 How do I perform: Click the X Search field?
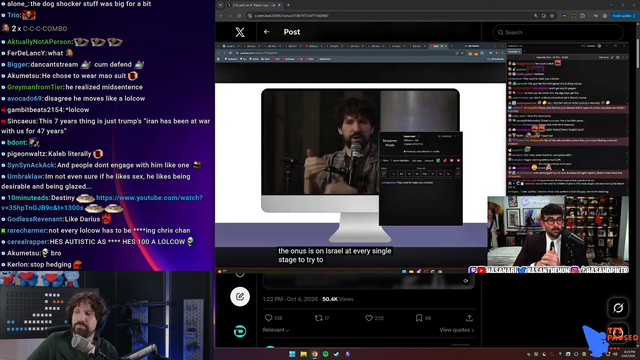pyautogui.click(x=558, y=32)
